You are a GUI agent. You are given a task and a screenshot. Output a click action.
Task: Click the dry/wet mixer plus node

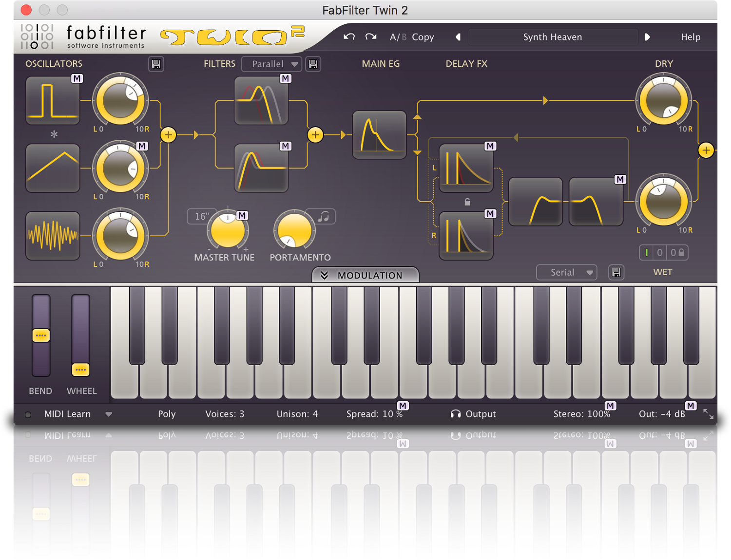[x=706, y=150]
